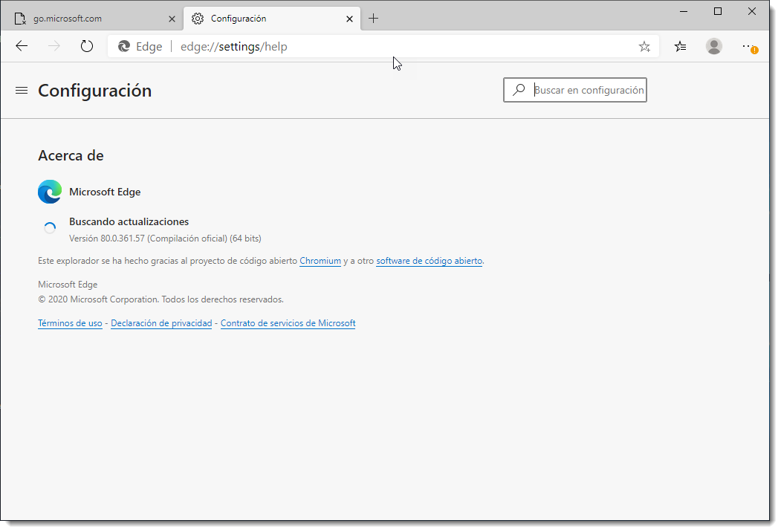
Task: Click the Acerca de heading
Action: tap(71, 155)
